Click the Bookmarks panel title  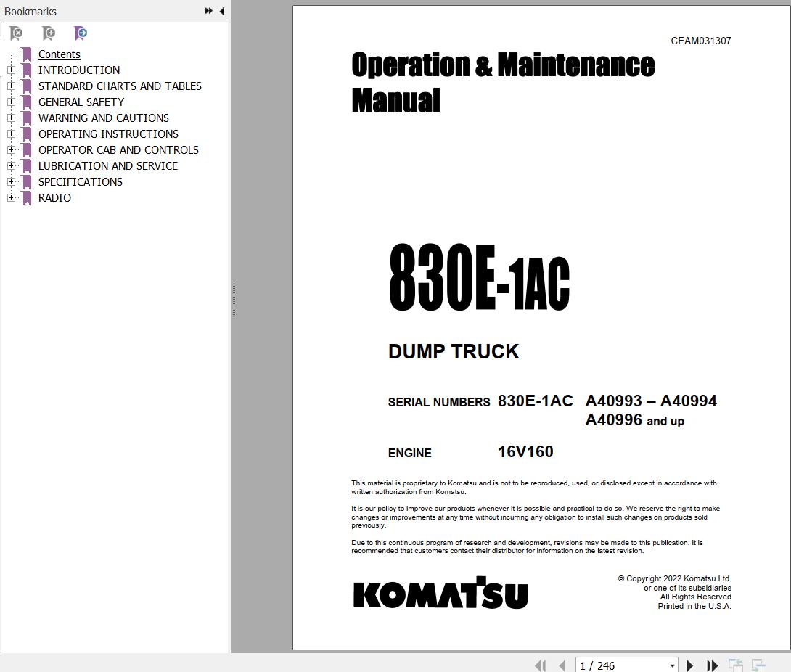(30, 11)
